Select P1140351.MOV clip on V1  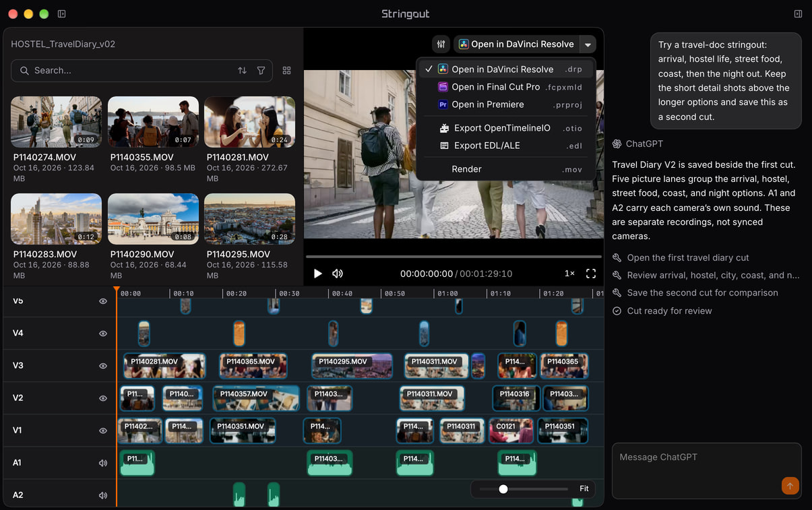point(243,431)
